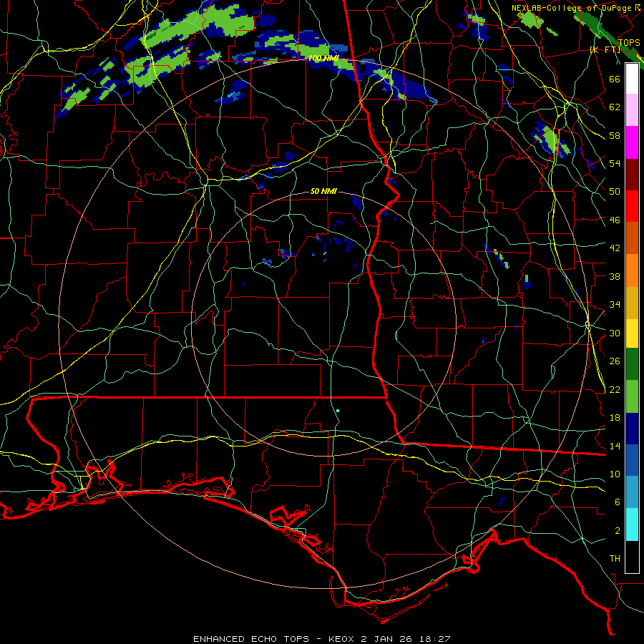Click the '100 NMI' range ring label
644x644 pixels.
(323, 59)
